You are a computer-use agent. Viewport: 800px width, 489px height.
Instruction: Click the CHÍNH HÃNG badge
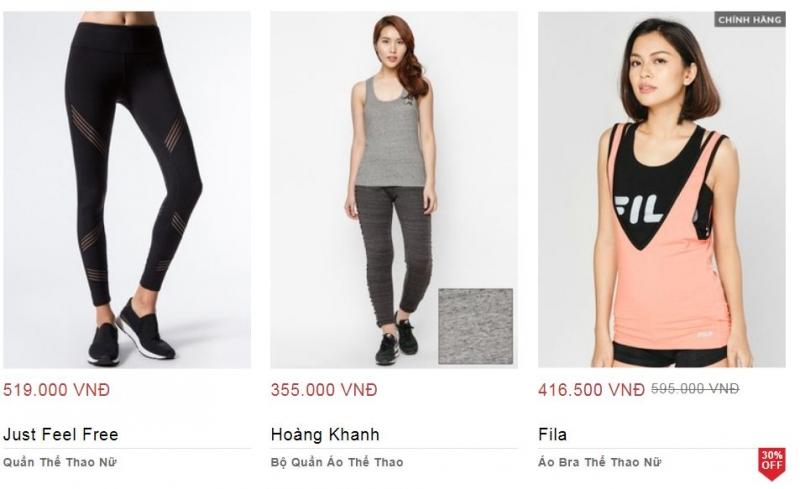point(749,20)
